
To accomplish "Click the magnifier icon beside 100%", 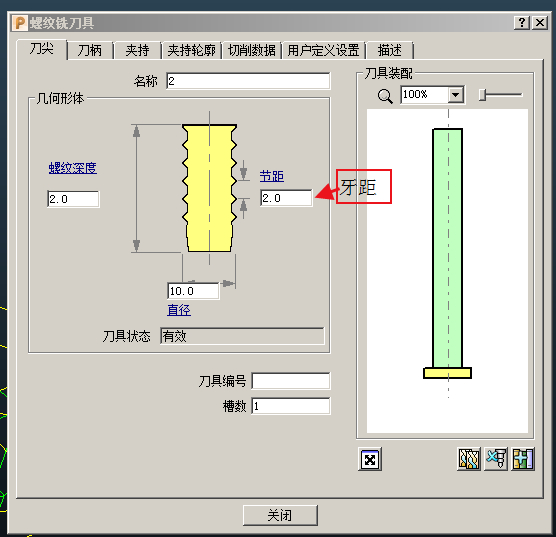I will pyautogui.click(x=385, y=96).
